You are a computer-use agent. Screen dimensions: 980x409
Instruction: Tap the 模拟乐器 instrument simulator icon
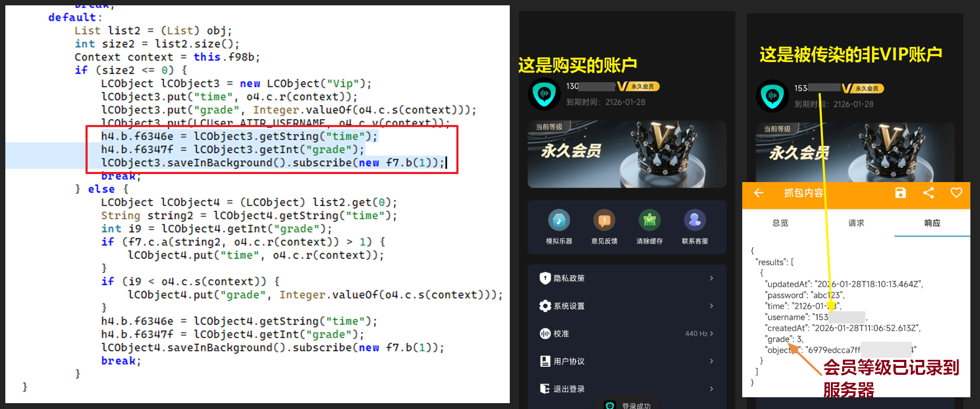[x=559, y=220]
